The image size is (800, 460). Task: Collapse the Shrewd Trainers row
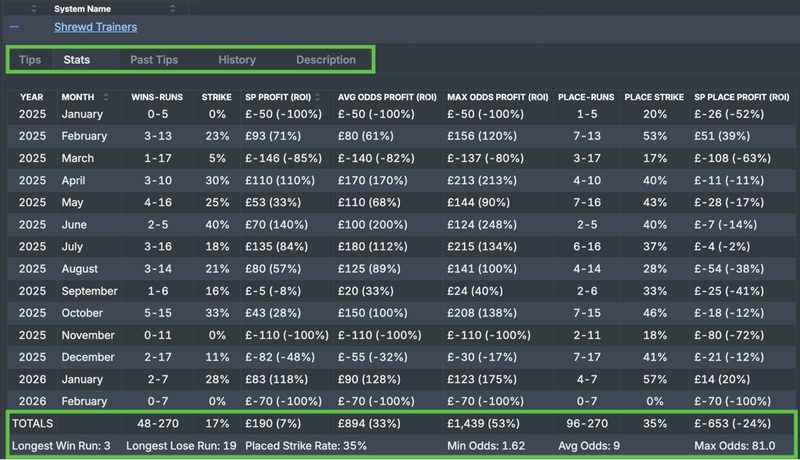pos(14,27)
